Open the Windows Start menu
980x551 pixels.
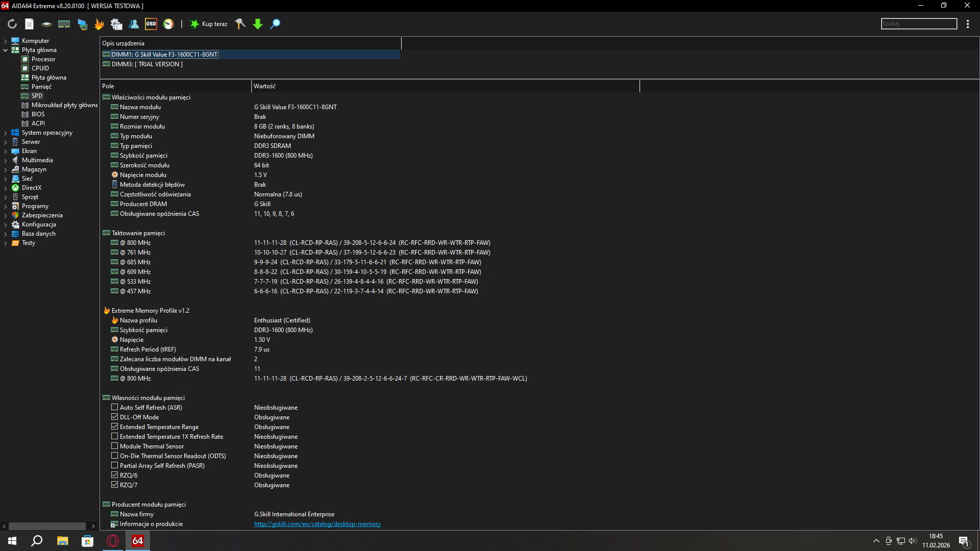[12, 541]
